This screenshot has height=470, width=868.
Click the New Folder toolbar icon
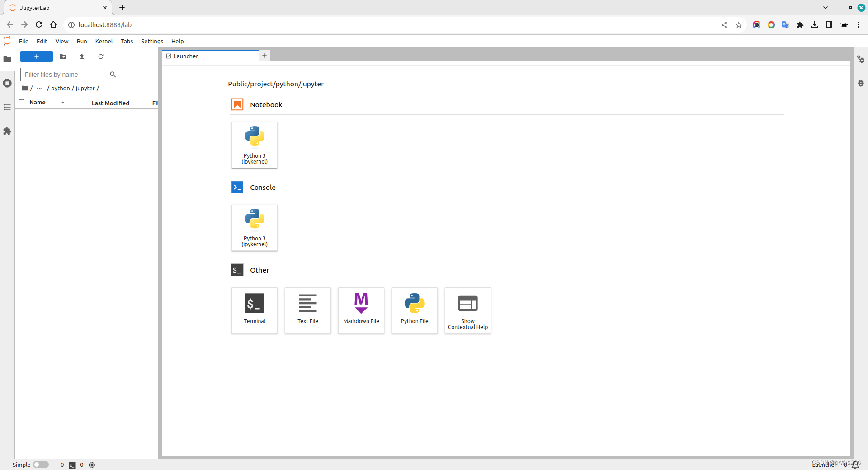point(63,56)
